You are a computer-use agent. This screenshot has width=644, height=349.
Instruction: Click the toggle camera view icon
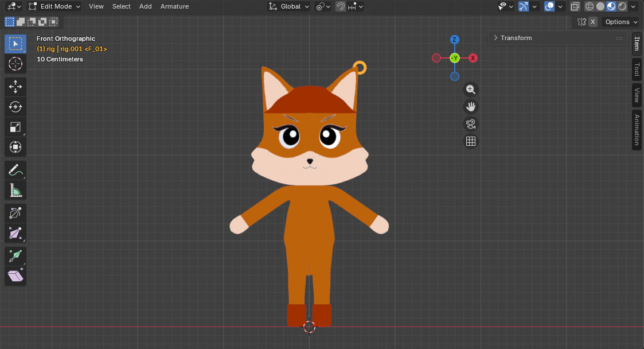coord(470,123)
